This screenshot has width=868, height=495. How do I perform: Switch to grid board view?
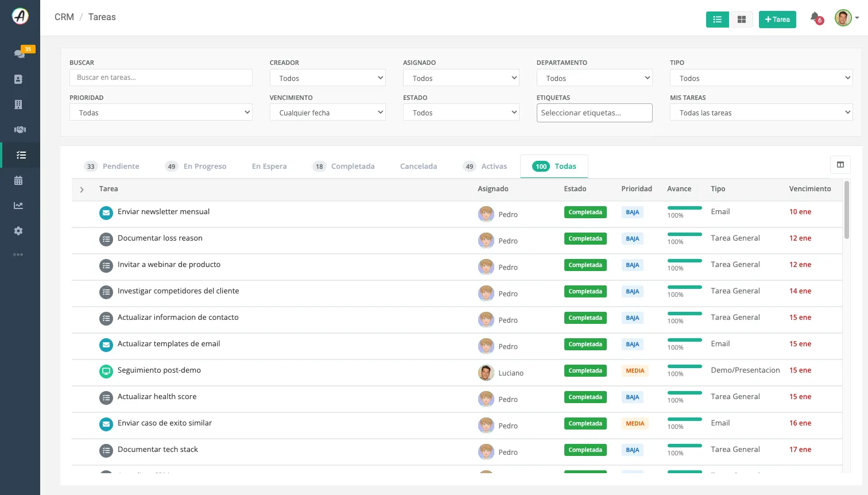pyautogui.click(x=741, y=20)
